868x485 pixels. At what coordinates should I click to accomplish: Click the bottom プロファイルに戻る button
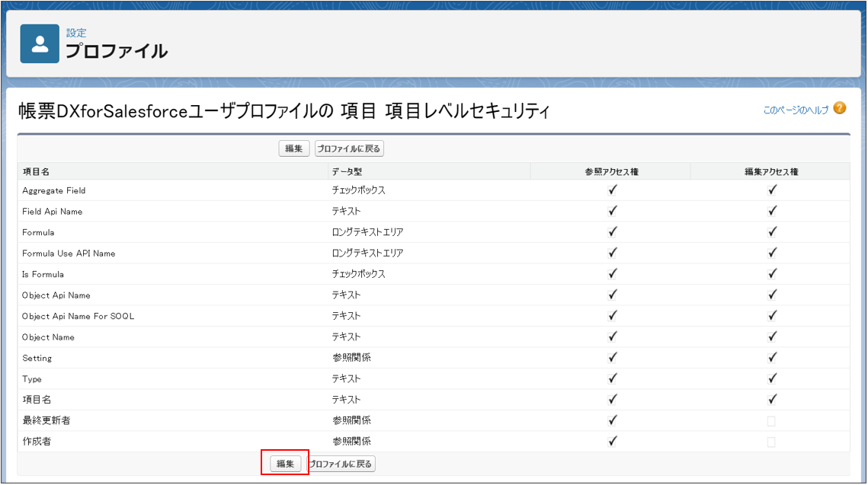click(x=341, y=464)
